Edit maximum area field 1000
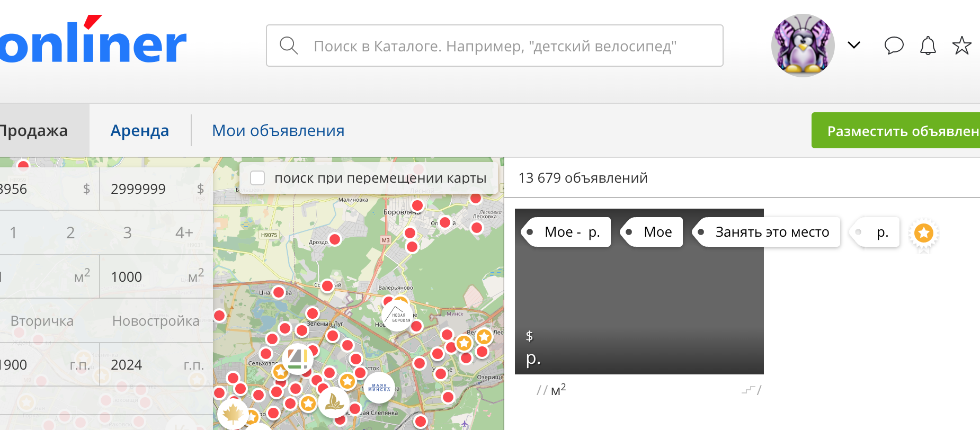Viewport: 980px width, 430px height. click(x=156, y=276)
